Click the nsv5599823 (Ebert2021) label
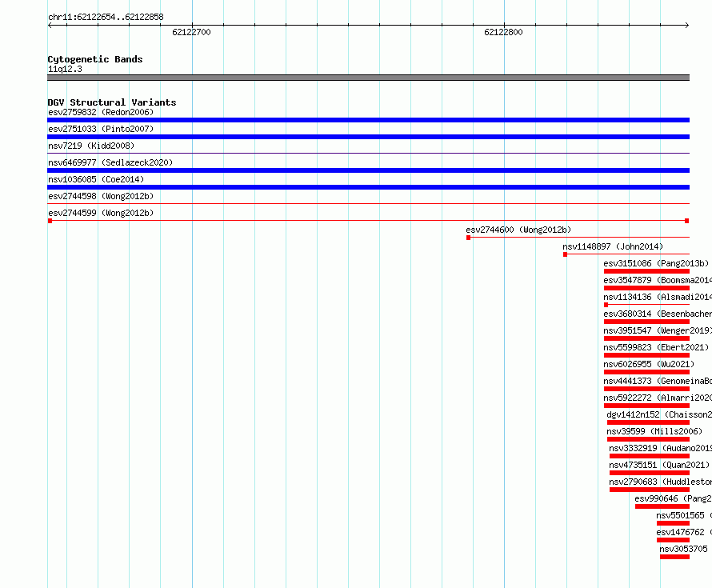 656,347
